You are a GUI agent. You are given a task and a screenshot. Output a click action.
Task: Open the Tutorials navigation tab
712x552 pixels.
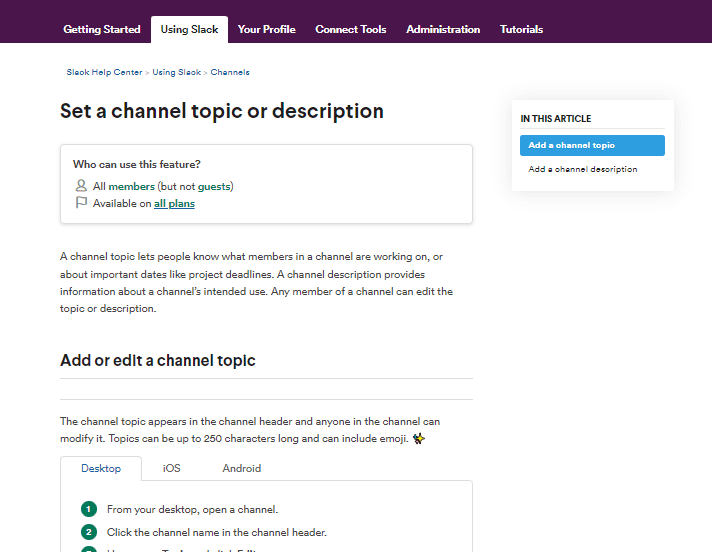521,30
